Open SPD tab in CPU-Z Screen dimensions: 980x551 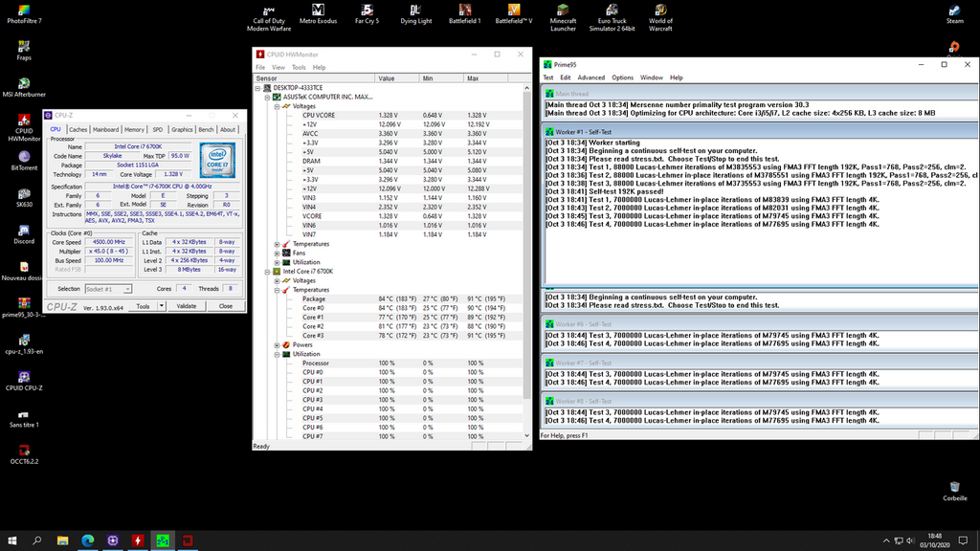(158, 129)
